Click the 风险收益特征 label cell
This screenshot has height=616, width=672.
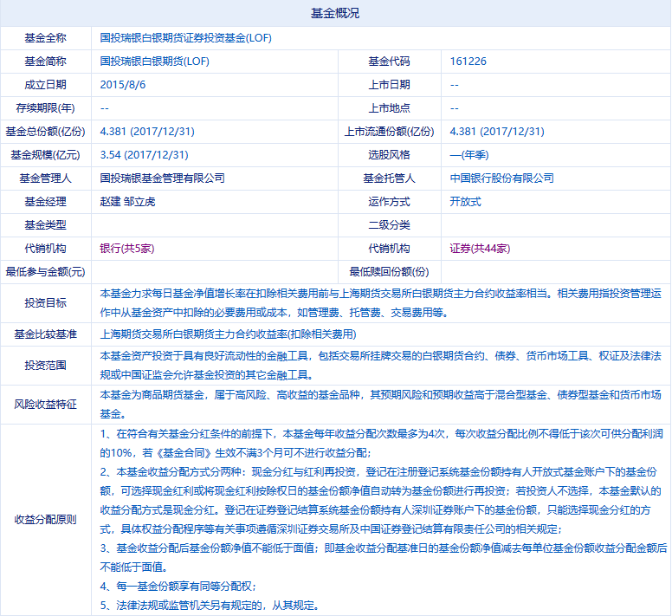45,405
